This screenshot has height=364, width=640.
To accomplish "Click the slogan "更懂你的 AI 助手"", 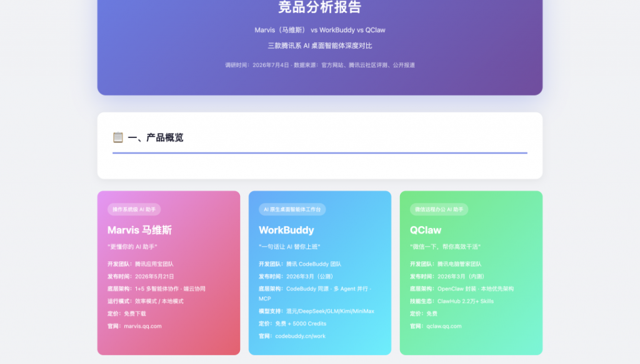I will 132,247.
